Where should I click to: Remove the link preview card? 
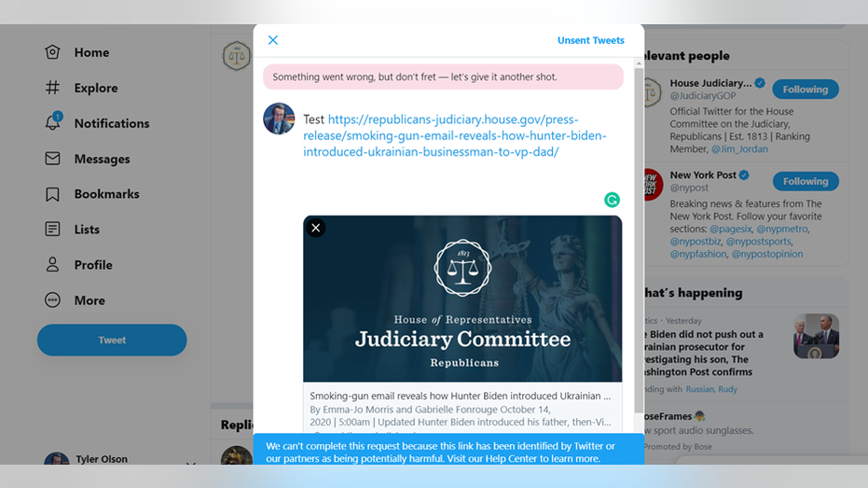[x=316, y=228]
